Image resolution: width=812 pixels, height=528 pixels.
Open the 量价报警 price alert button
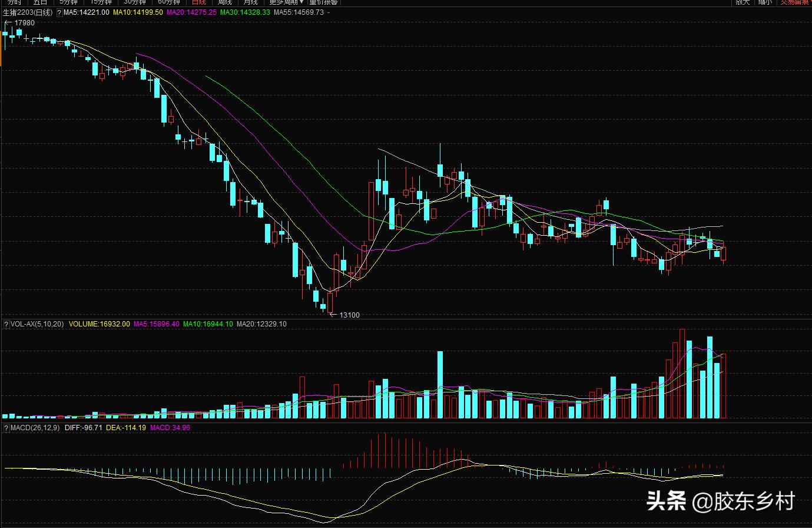pyautogui.click(x=324, y=2)
